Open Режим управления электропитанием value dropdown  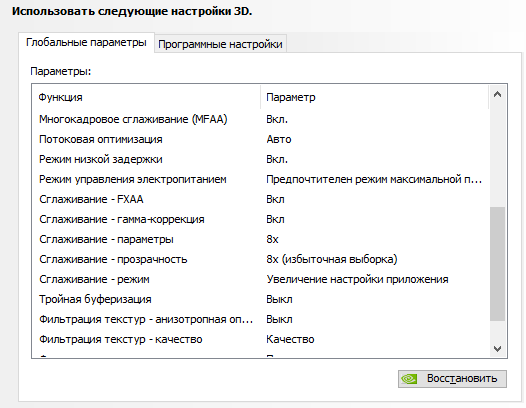click(x=374, y=179)
